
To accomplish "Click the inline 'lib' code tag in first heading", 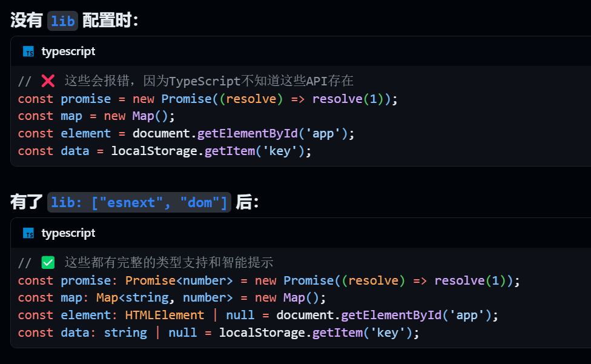I will [x=62, y=21].
